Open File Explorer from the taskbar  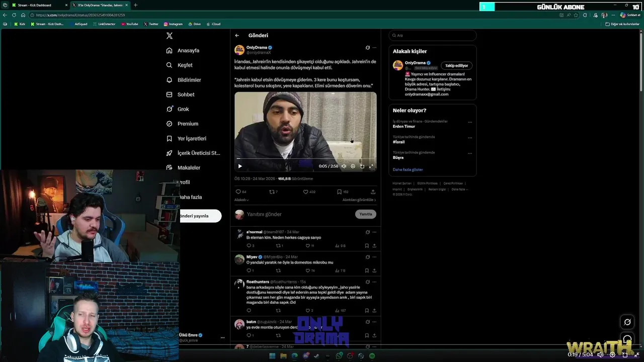[283, 356]
